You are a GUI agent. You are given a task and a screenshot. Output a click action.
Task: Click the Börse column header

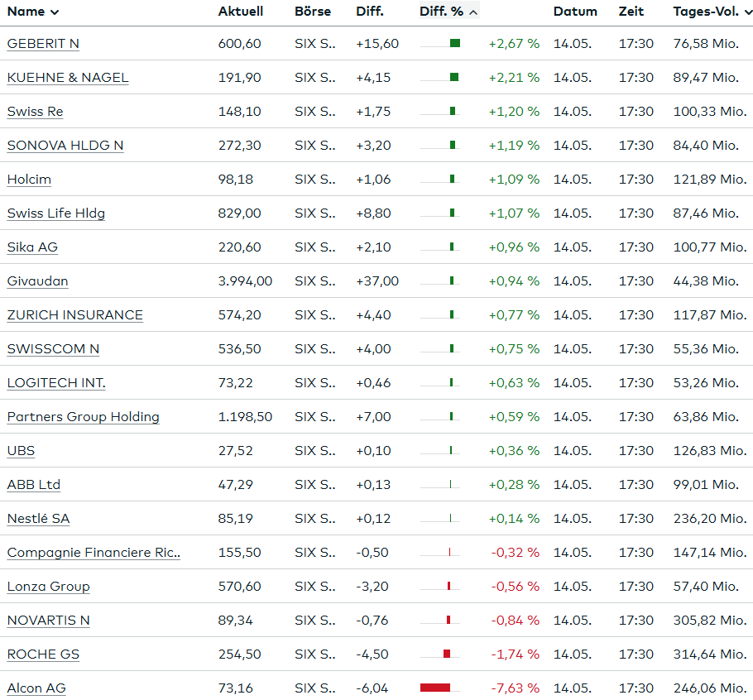[313, 12]
